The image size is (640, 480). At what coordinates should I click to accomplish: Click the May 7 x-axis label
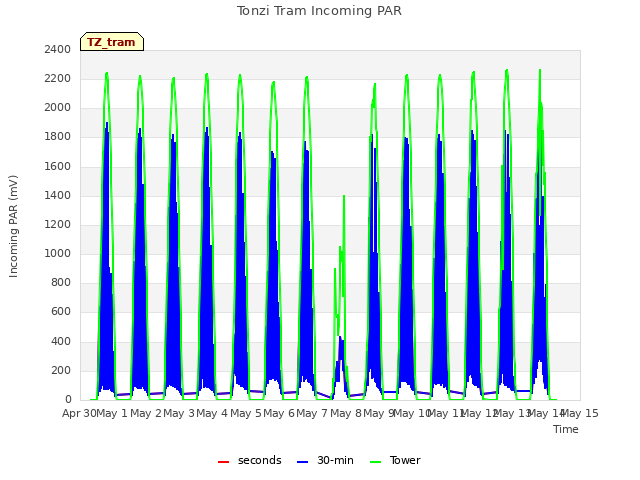point(312,413)
